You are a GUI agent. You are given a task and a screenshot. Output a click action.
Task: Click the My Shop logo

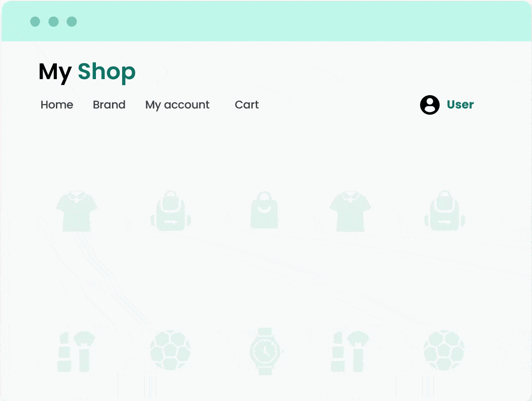point(87,72)
